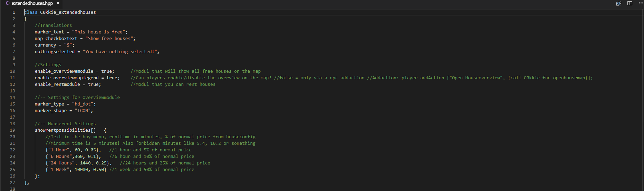This screenshot has height=191, width=644.
Task: Click the //Translations comment
Action: click(x=53, y=25)
